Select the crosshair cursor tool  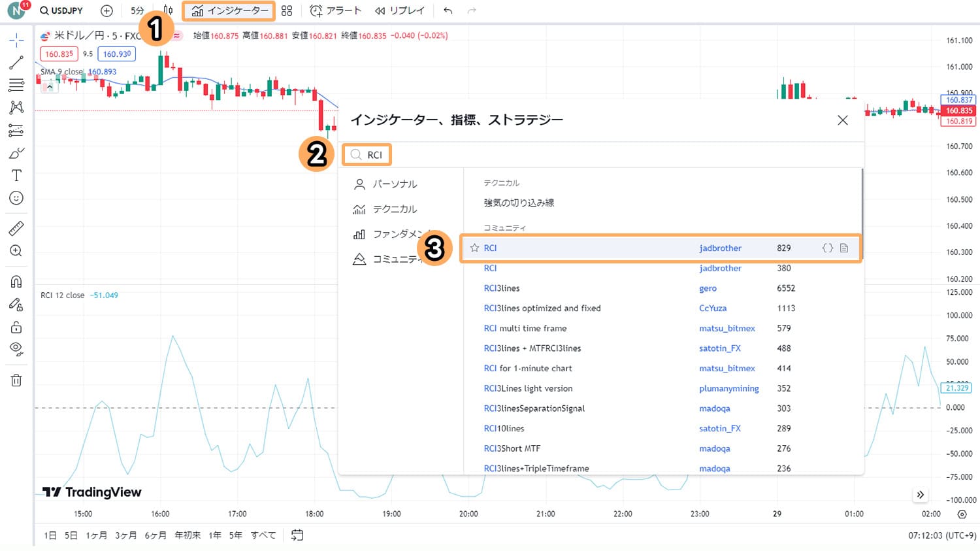[x=16, y=41]
